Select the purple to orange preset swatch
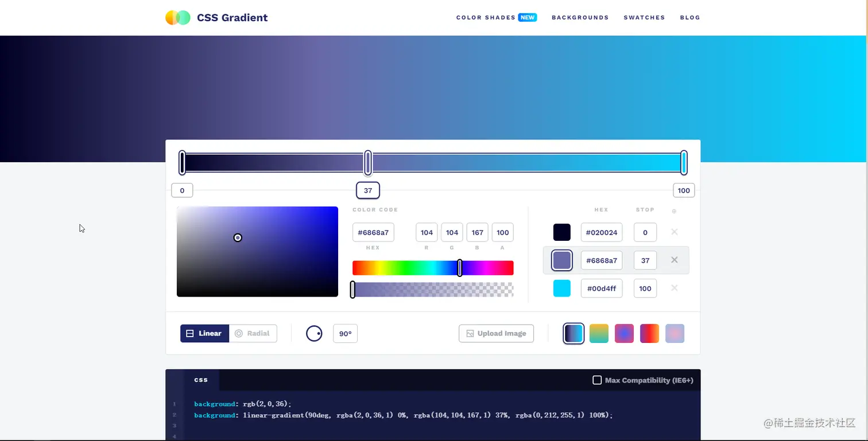Screen dimensions: 868x441 650,334
